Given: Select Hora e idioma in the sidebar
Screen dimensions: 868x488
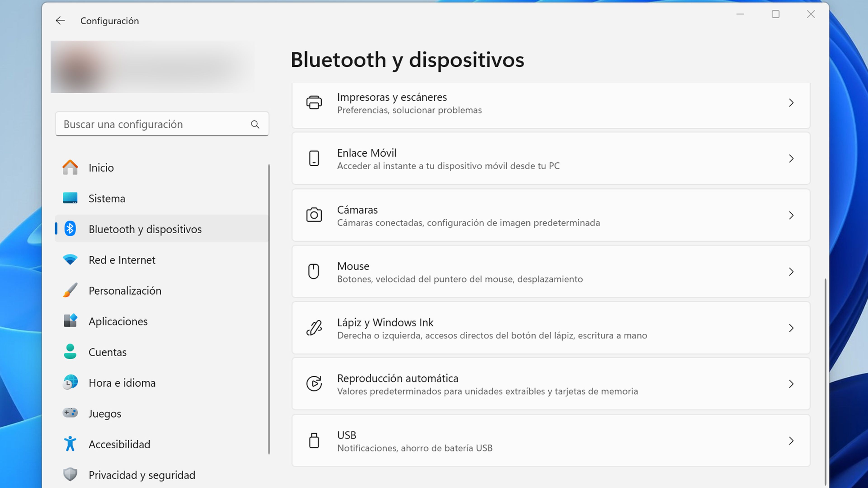Looking at the screenshot, I should click(161, 382).
